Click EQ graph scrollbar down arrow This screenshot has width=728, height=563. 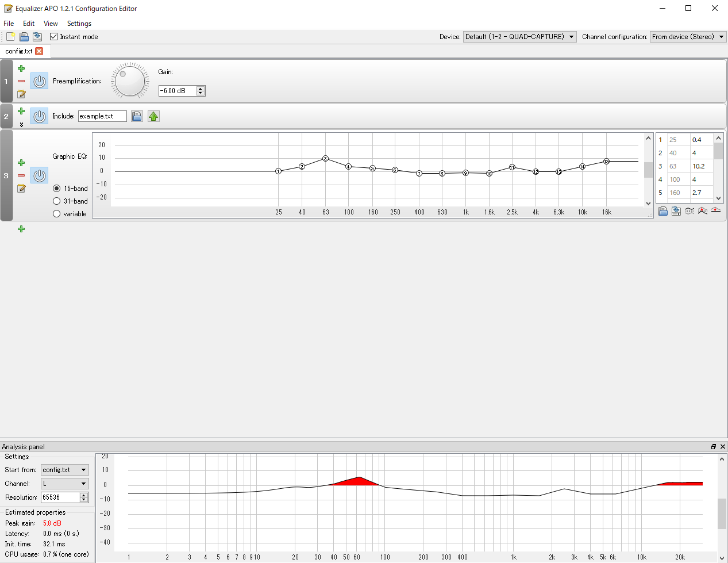click(649, 203)
